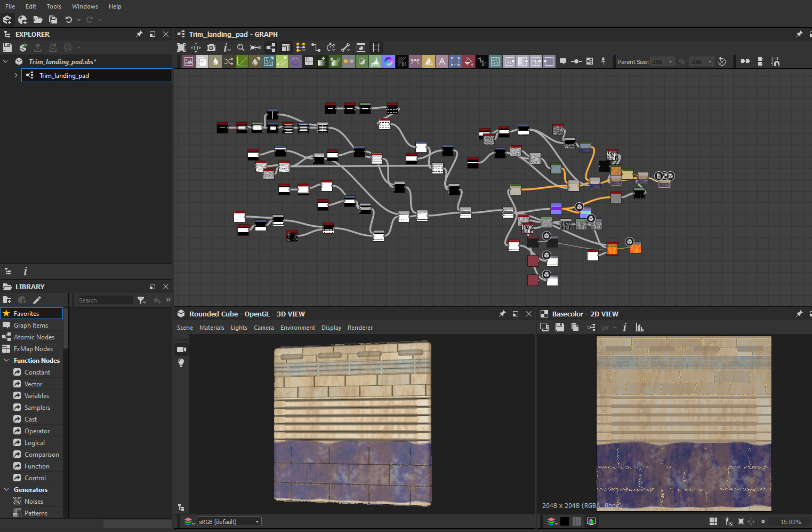812x532 pixels.
Task: Click the save icon in 2D View toolbar
Action: (x=559, y=327)
